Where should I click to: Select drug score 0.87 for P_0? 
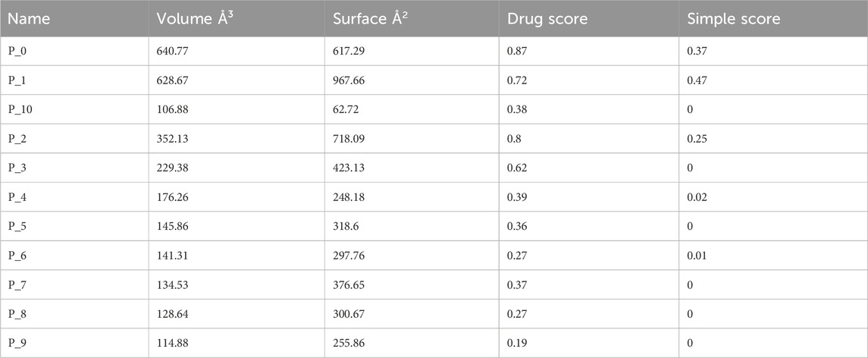[x=517, y=51]
